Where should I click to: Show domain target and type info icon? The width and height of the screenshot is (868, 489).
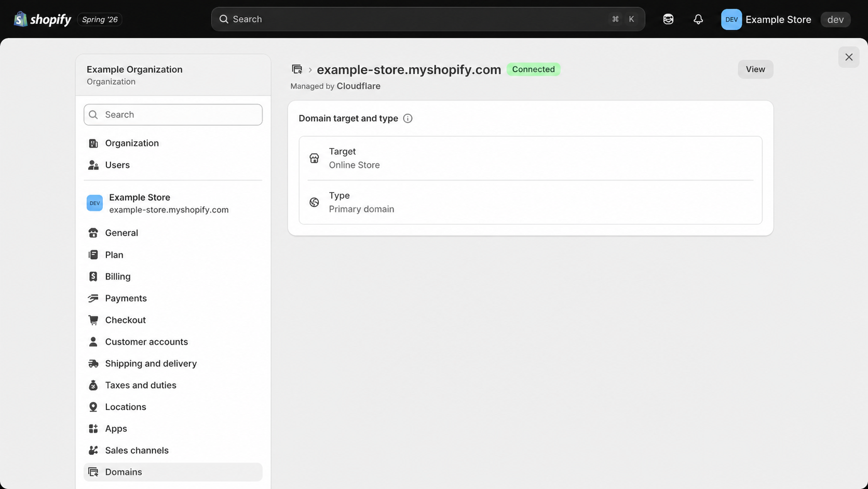408,118
